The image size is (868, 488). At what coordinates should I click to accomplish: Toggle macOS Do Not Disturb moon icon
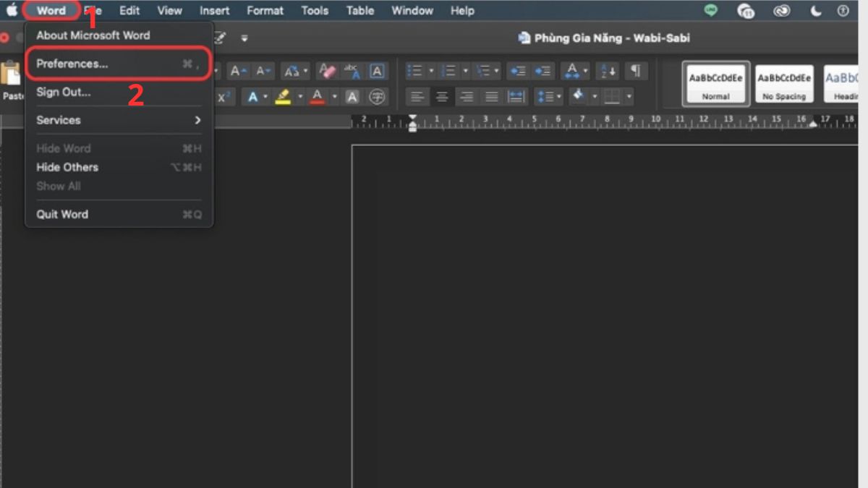(816, 11)
